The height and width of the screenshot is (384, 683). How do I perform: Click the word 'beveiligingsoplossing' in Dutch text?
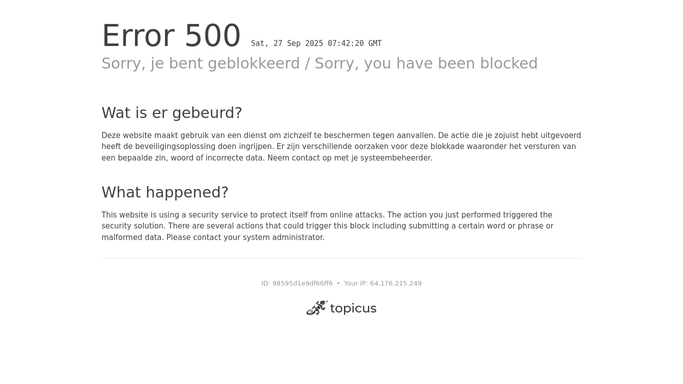[175, 147]
